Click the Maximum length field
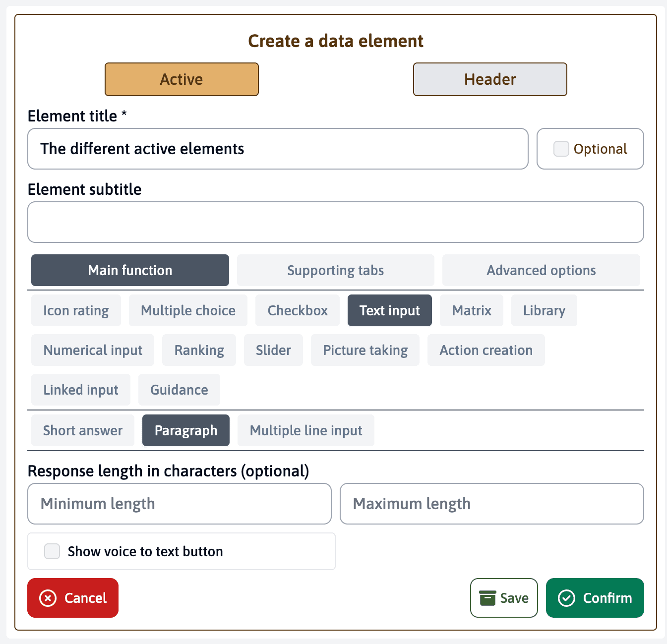Viewport: 667px width, 644px height. [492, 504]
